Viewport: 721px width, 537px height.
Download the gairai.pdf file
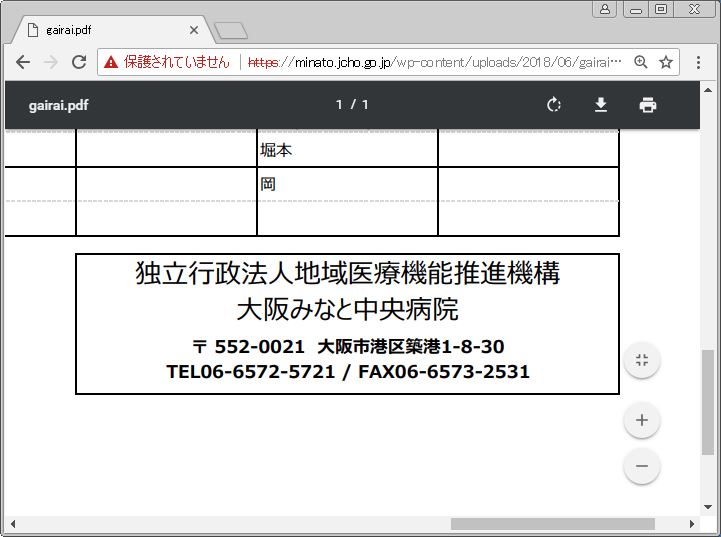(601, 105)
